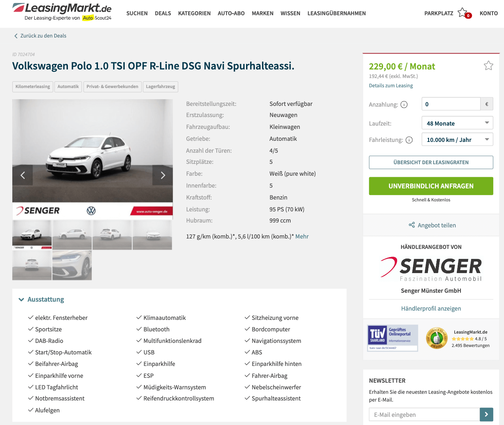Open WISSEN menu
Viewport: 504px width, 425px height.
point(290,13)
